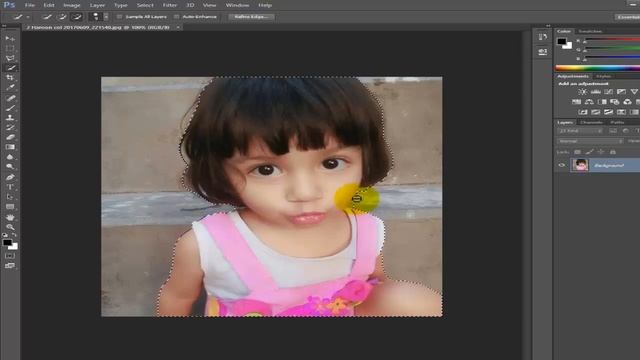The height and width of the screenshot is (360, 640).
Task: Expand the collapsed toolbox
Action: [x=4, y=26]
